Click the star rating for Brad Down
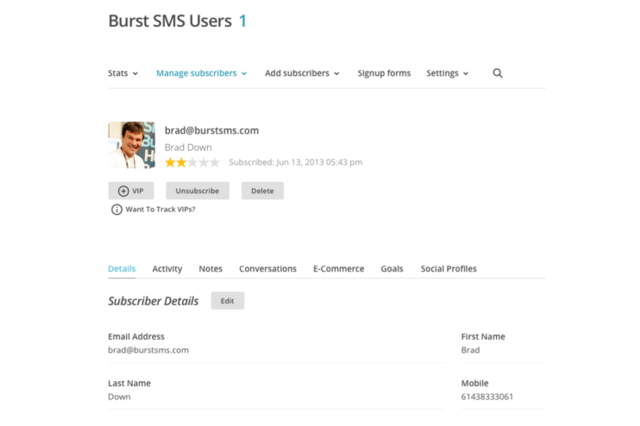The width and height of the screenshot is (640, 426). [192, 162]
